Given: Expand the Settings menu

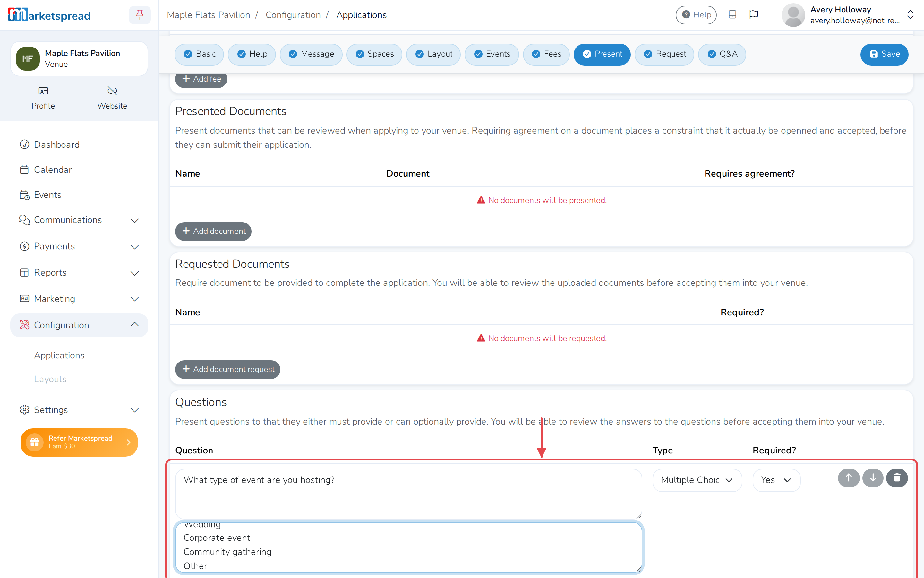Looking at the screenshot, I should pos(79,410).
